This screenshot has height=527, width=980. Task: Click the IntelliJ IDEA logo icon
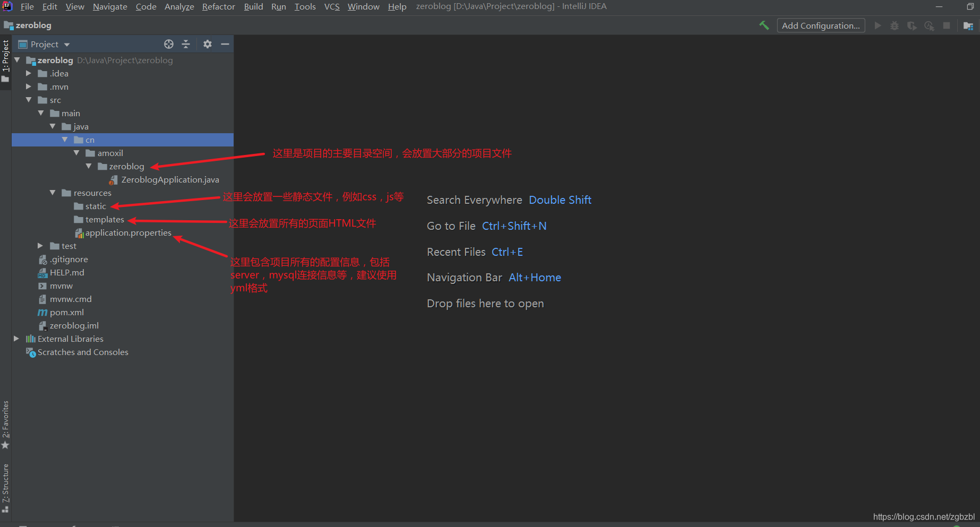7,6
